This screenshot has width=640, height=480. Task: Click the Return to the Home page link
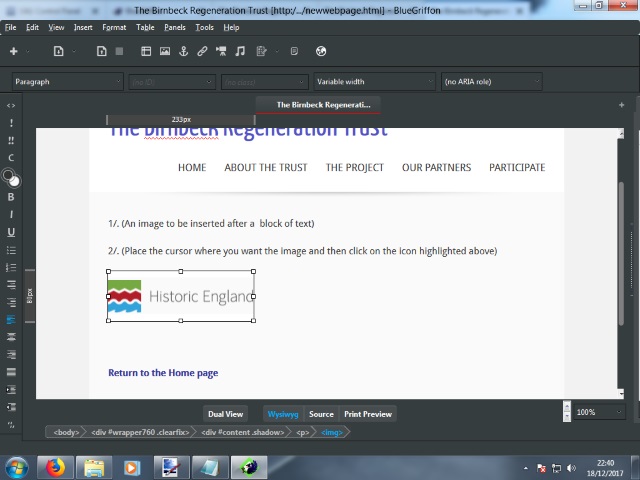[163, 373]
